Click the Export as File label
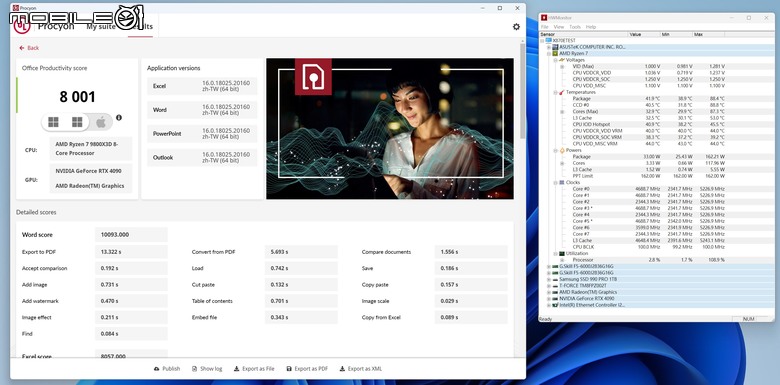The image size is (780, 385). pos(258,369)
